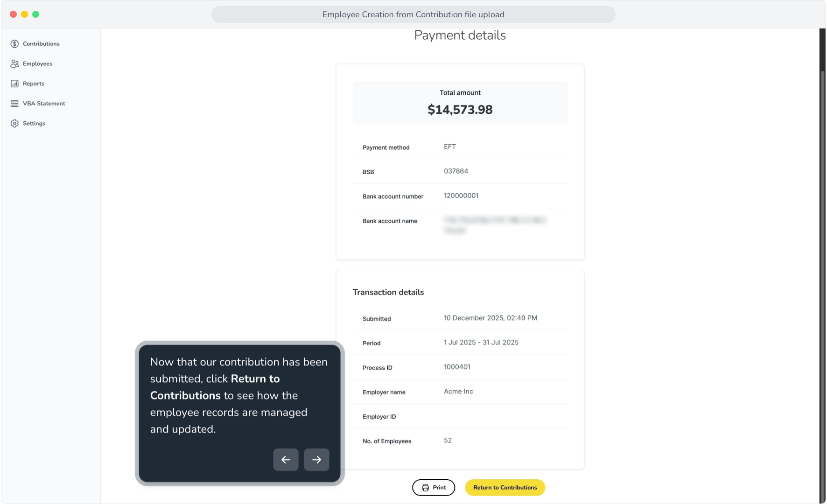Select the total amount $14,573.98
827x504 pixels.
460,110
